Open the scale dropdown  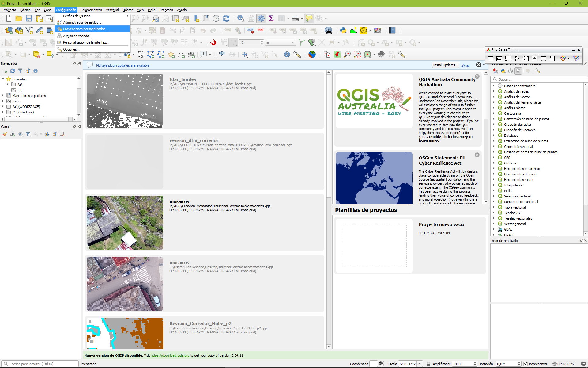[420, 364]
